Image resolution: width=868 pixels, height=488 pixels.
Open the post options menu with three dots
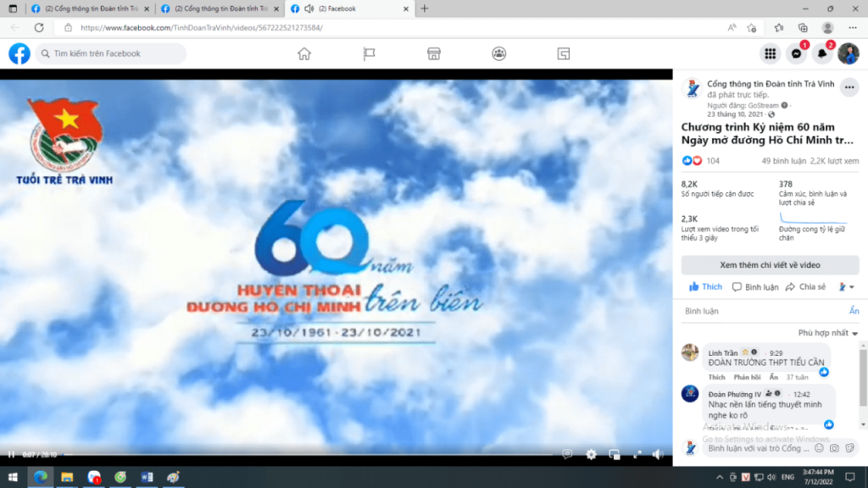pos(850,87)
